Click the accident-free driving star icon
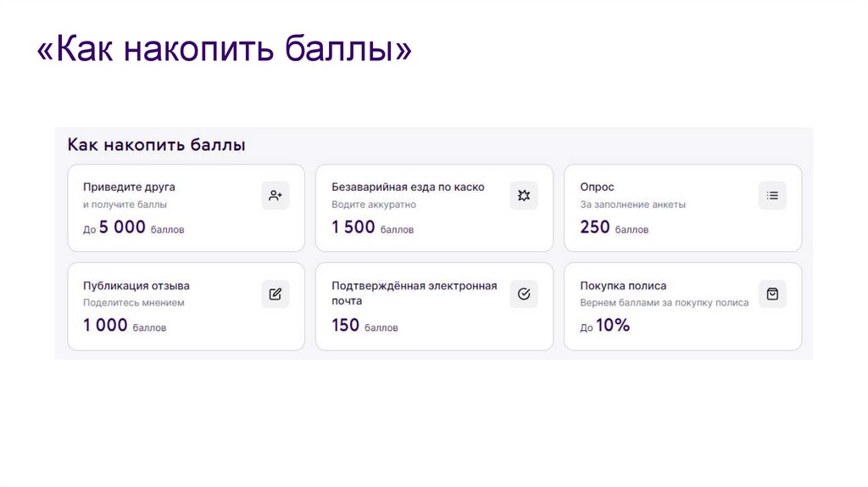This screenshot has height=487, width=868. (x=524, y=195)
